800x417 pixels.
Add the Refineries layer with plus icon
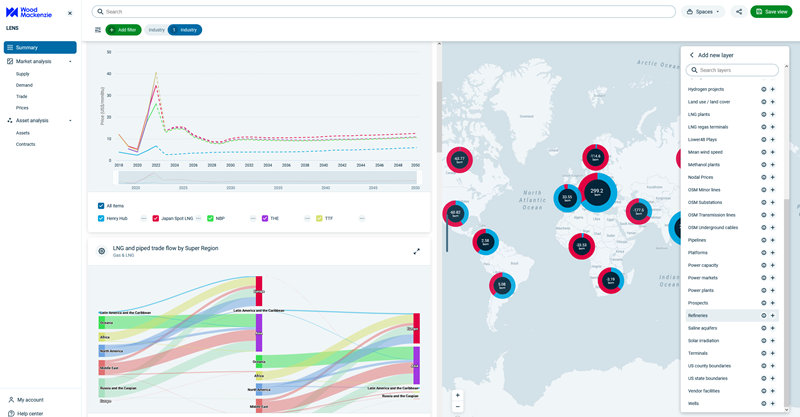pyautogui.click(x=773, y=316)
